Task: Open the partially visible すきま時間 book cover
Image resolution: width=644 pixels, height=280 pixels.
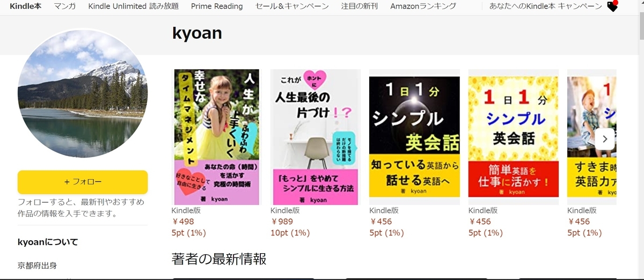Action: [x=591, y=137]
